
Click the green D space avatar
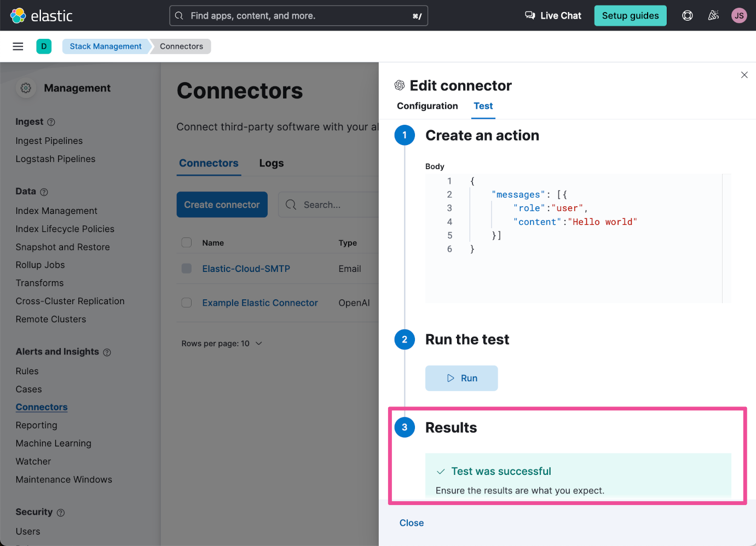tap(44, 47)
